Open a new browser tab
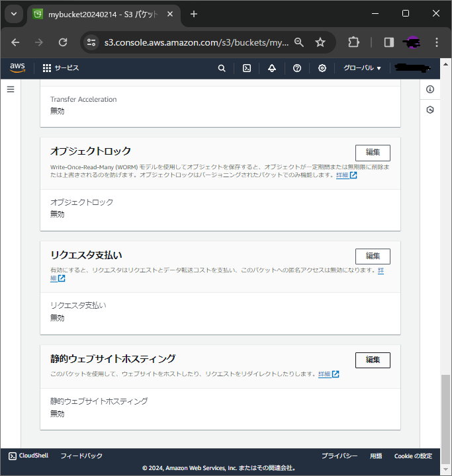 coord(194,14)
